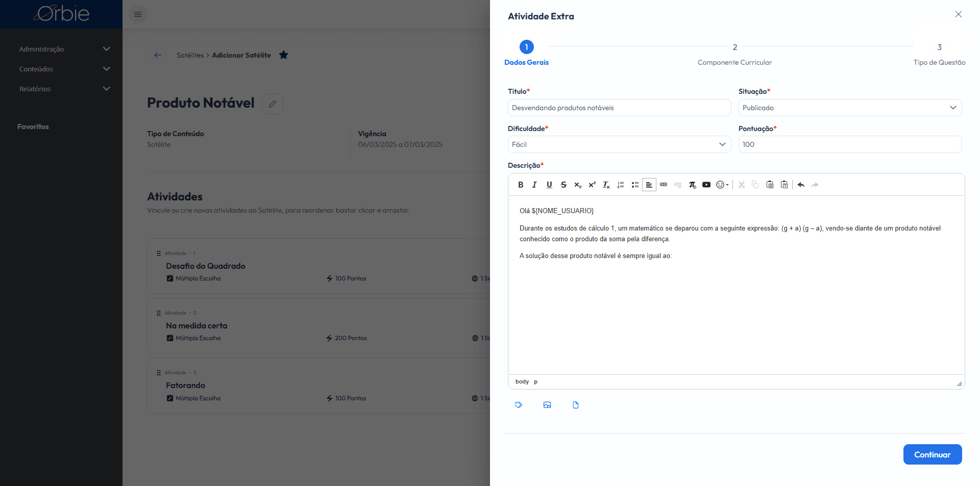Close the Atividade Extra panel
The height and width of the screenshot is (486, 980).
959,14
